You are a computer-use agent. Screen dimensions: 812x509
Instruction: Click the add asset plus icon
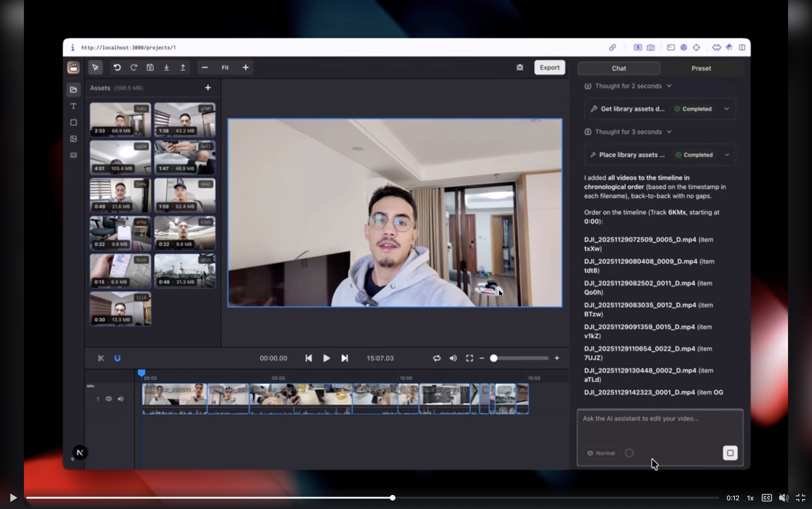[208, 88]
